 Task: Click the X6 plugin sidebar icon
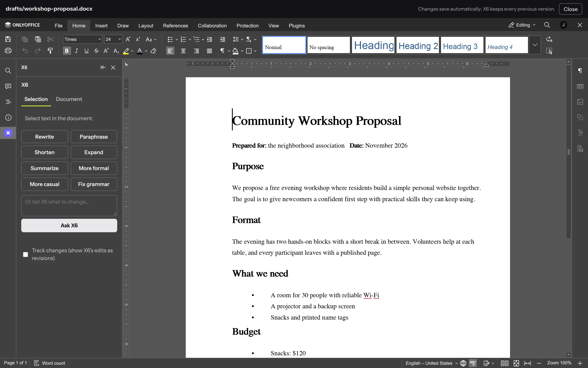(x=8, y=133)
